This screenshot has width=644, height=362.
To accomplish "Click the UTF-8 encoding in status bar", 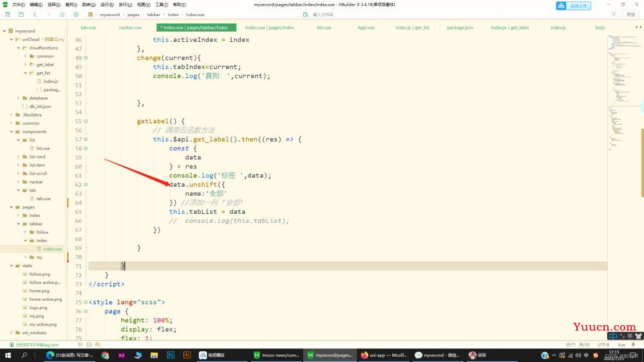I will 603,345.
